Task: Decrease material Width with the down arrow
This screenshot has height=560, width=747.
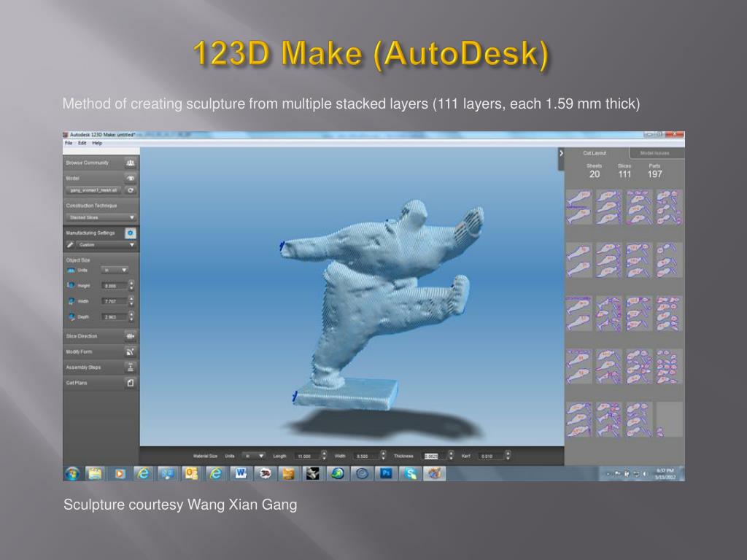Action: click(383, 459)
